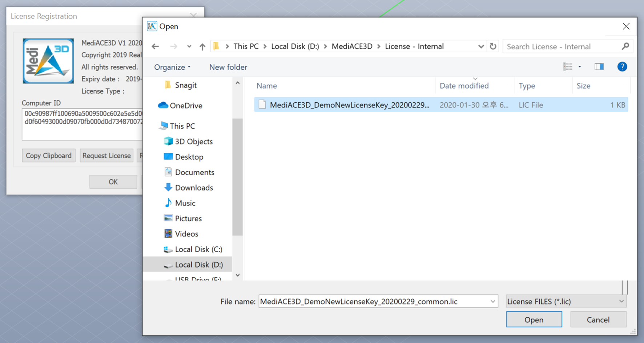644x343 pixels.
Task: Sort by Date modified column
Action: coord(464,86)
